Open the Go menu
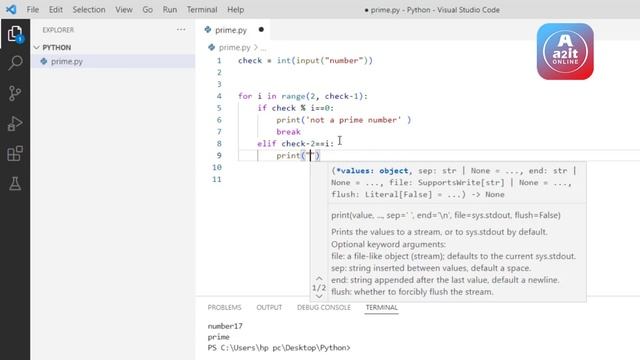Viewport: 640px width, 360px height. (148, 9)
